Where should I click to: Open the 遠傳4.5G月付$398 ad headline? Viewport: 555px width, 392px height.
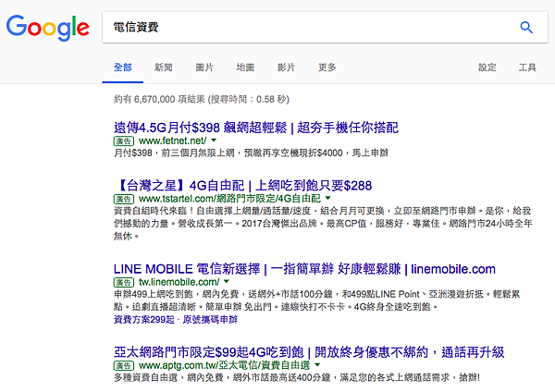(x=256, y=128)
